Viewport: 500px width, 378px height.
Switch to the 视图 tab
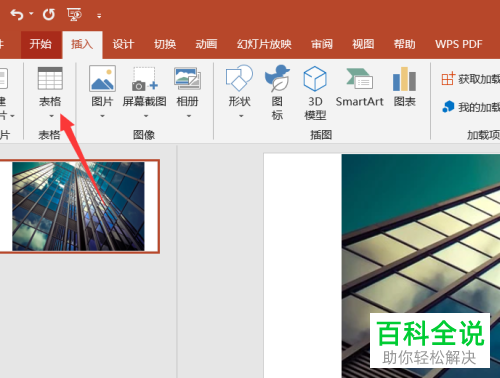coord(363,44)
